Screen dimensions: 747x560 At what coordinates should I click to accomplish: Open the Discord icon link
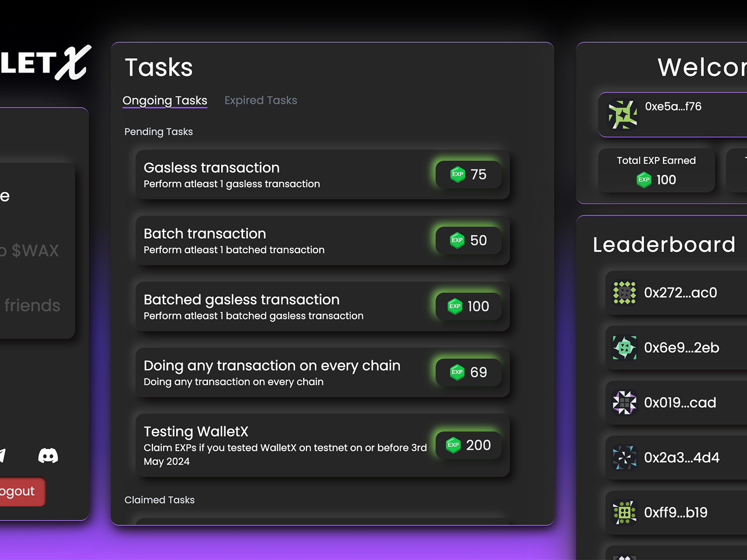48,455
